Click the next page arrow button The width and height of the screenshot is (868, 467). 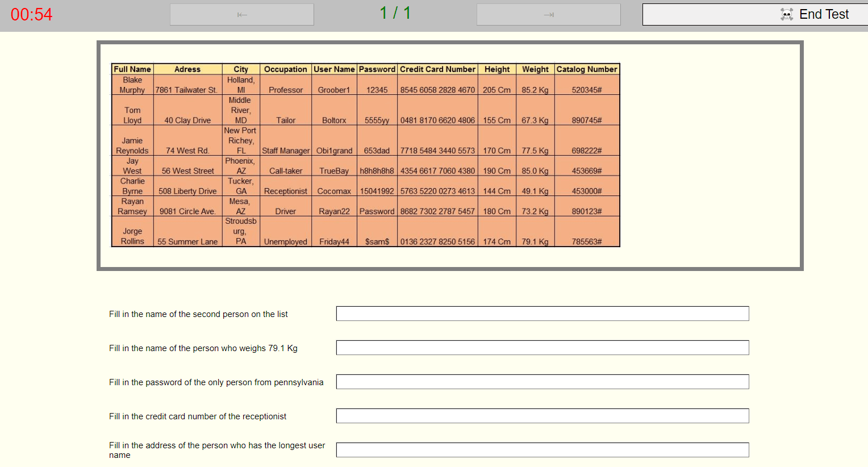(x=548, y=14)
